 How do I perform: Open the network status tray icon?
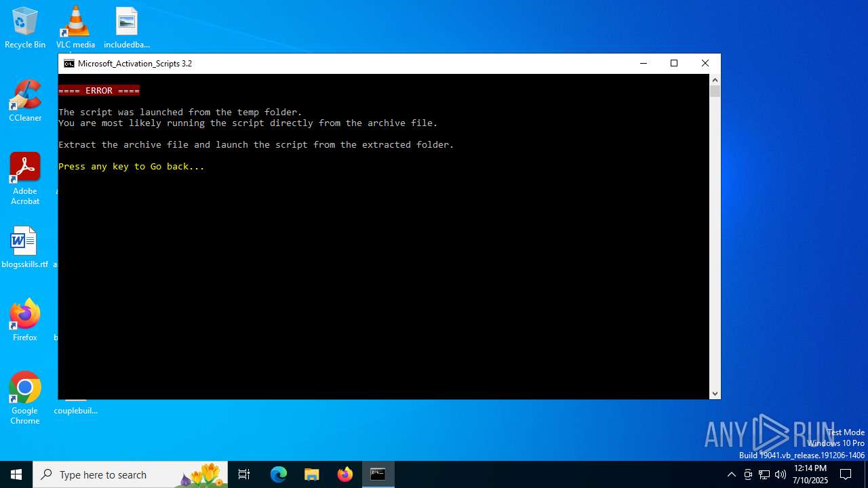[764, 474]
